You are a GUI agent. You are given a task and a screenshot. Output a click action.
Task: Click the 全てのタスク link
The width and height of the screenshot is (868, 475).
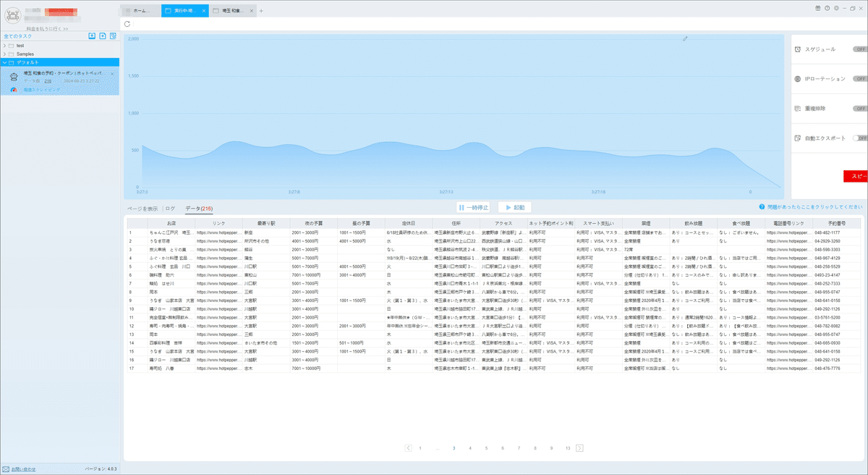point(18,35)
